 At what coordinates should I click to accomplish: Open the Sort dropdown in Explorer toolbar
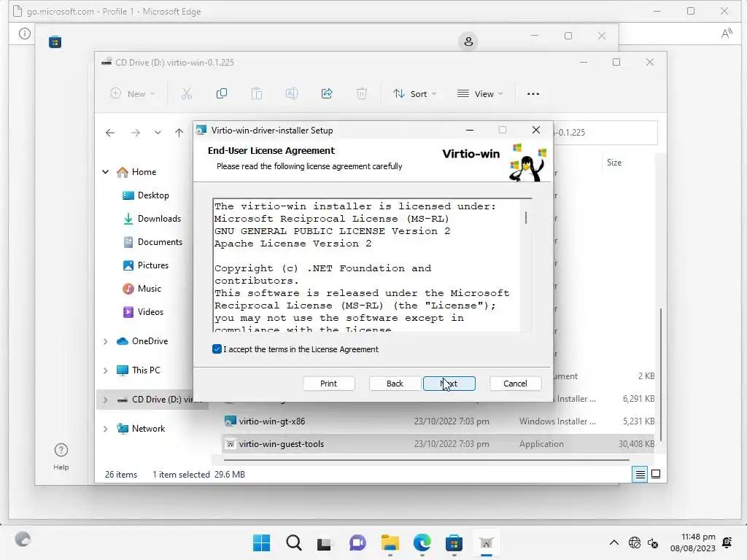click(414, 94)
